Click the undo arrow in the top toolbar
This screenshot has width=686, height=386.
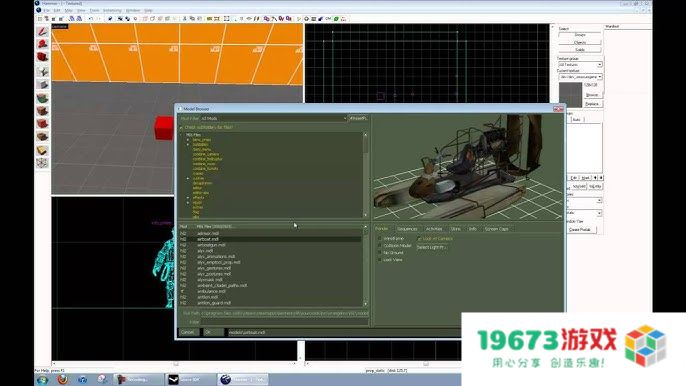tap(91, 19)
